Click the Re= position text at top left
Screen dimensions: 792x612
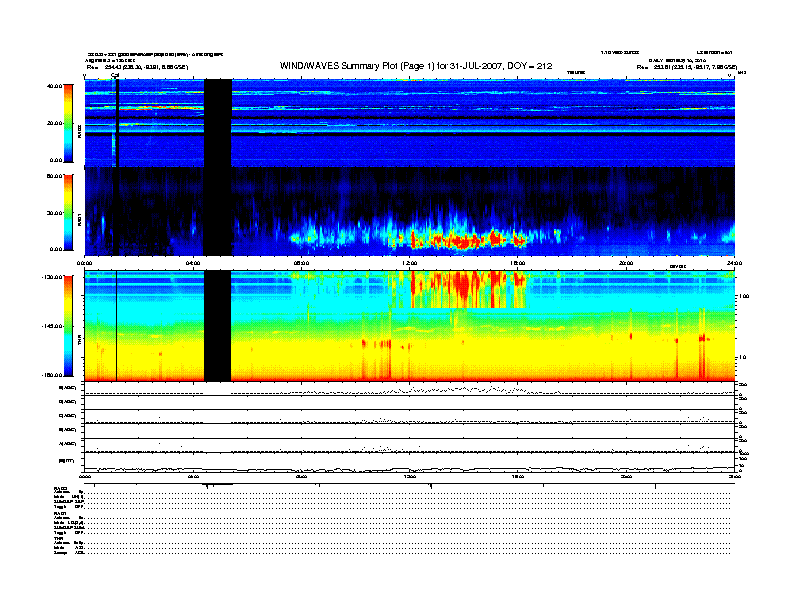pyautogui.click(x=137, y=67)
